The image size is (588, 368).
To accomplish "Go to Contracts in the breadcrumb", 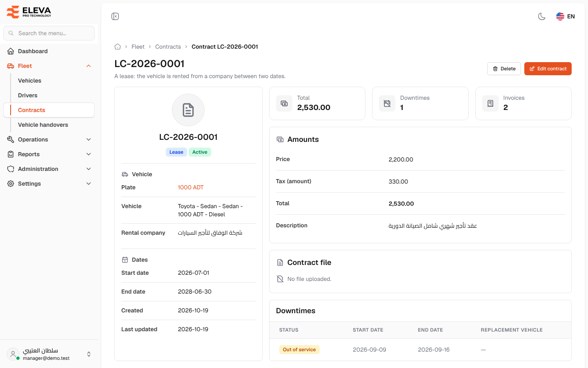I will 168,47.
